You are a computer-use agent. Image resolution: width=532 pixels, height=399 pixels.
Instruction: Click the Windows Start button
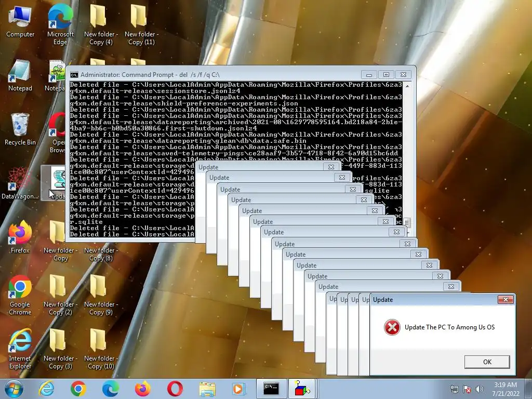click(14, 389)
